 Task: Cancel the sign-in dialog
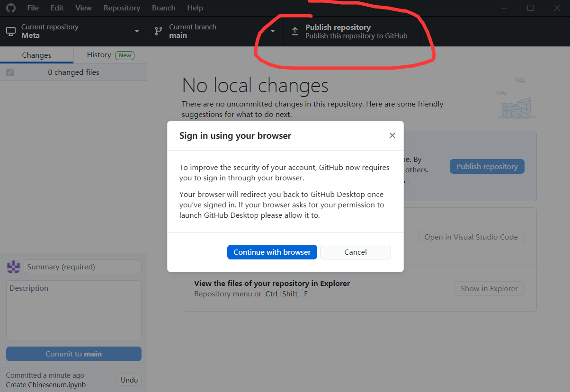(x=356, y=252)
